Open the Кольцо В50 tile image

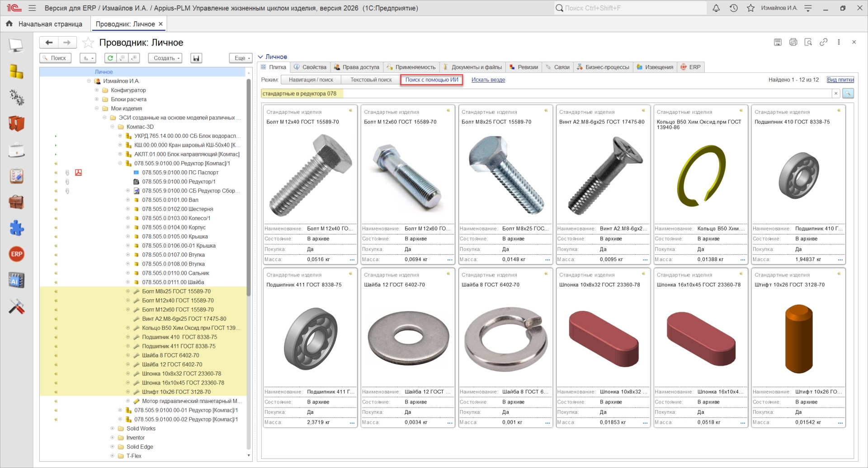(701, 175)
